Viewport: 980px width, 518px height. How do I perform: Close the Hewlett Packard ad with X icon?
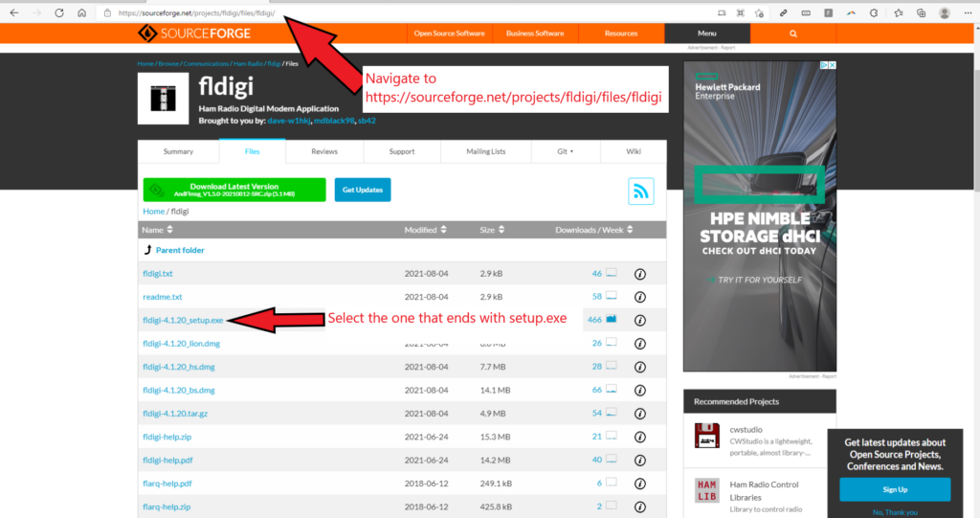[x=832, y=65]
